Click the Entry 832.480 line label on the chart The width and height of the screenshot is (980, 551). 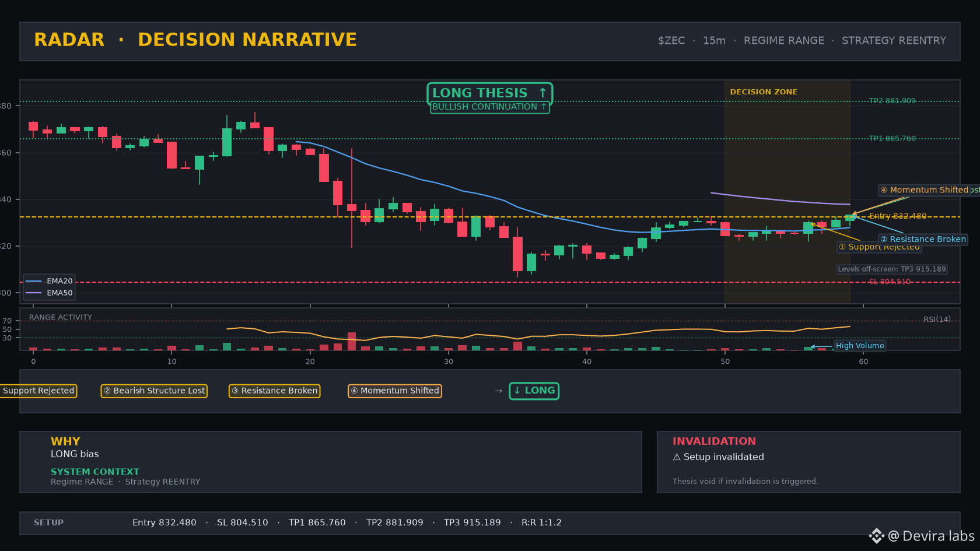897,216
